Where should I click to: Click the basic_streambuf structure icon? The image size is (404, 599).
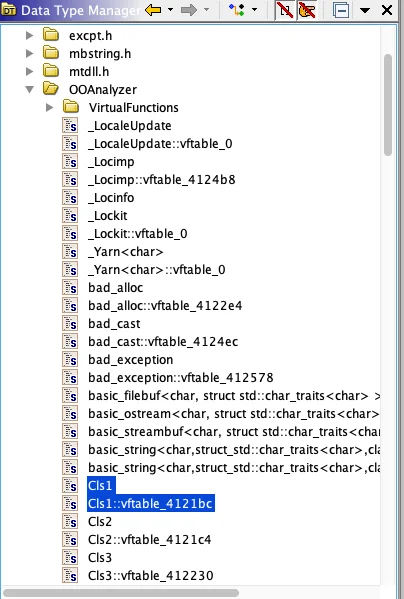pos(70,431)
